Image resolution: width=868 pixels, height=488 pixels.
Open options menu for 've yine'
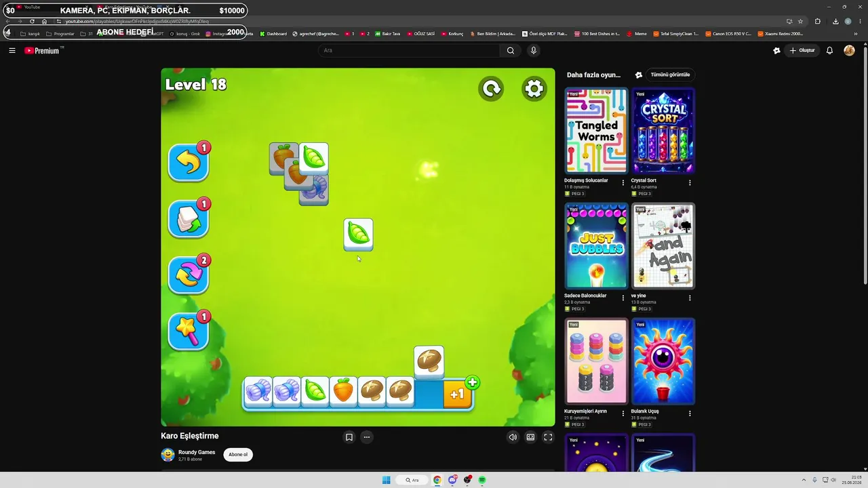pyautogui.click(x=690, y=298)
